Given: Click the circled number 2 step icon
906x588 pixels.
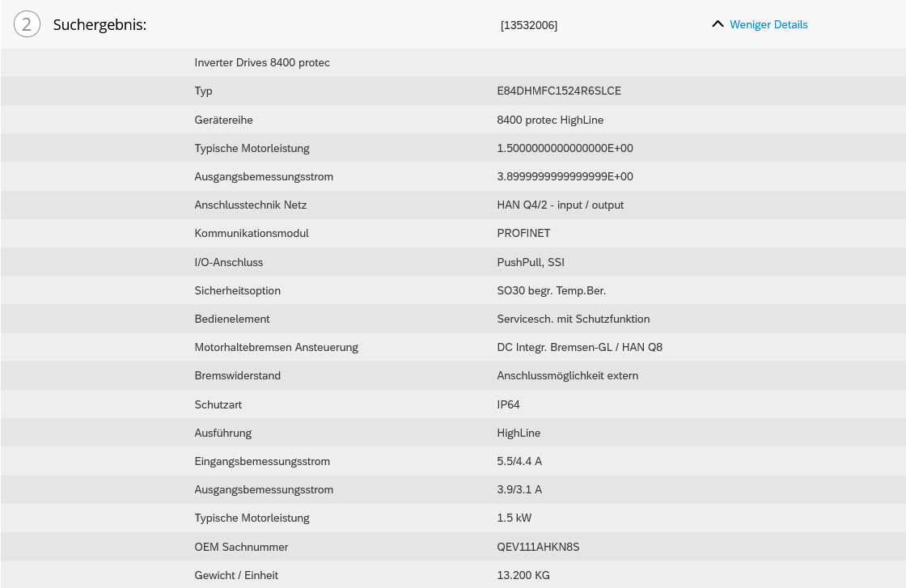Looking at the screenshot, I should [x=27, y=25].
